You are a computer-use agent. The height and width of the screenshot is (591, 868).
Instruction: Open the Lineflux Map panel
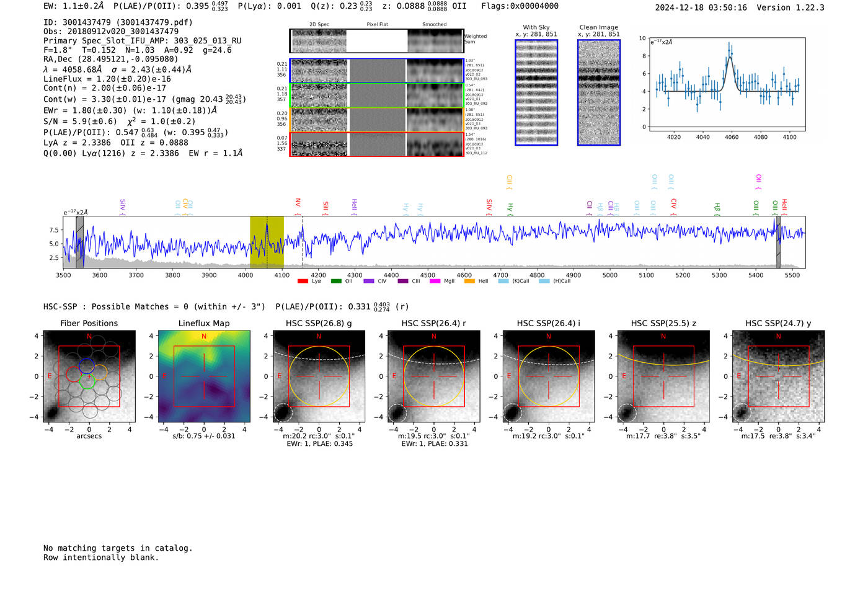point(204,376)
